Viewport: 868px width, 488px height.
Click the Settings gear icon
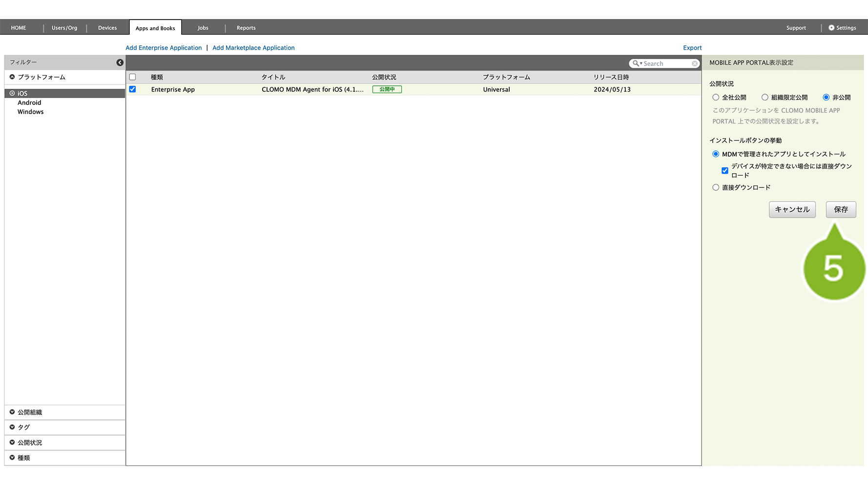(x=831, y=28)
